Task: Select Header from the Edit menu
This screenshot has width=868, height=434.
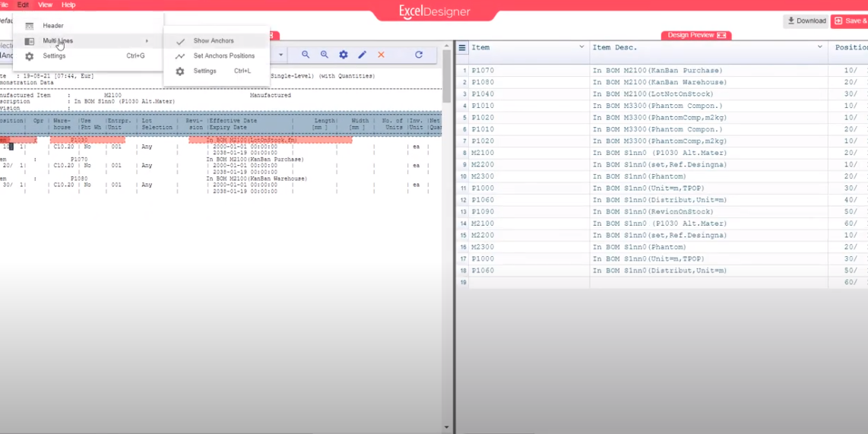Action: point(53,26)
